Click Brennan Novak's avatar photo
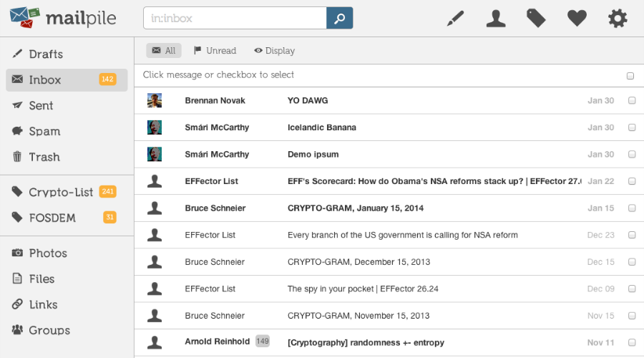Viewport: 644px width, 358px height. (x=155, y=100)
